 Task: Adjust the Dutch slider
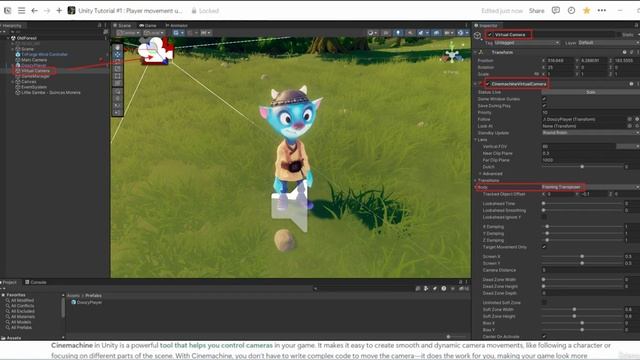582,167
